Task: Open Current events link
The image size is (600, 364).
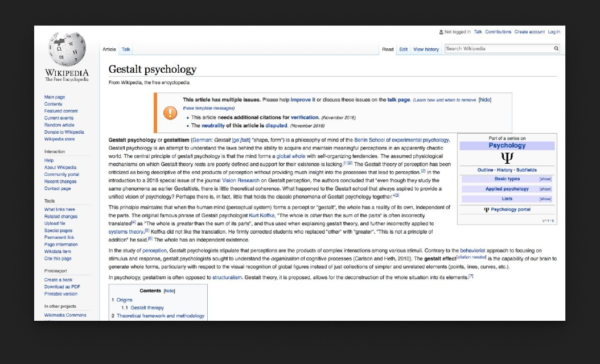Action: 59,118
